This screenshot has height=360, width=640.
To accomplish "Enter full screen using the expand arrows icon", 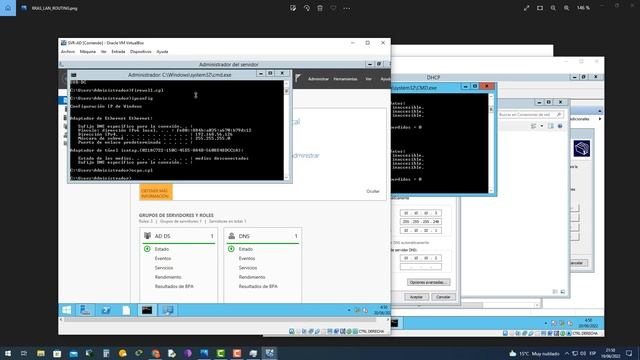I will pos(527,8).
